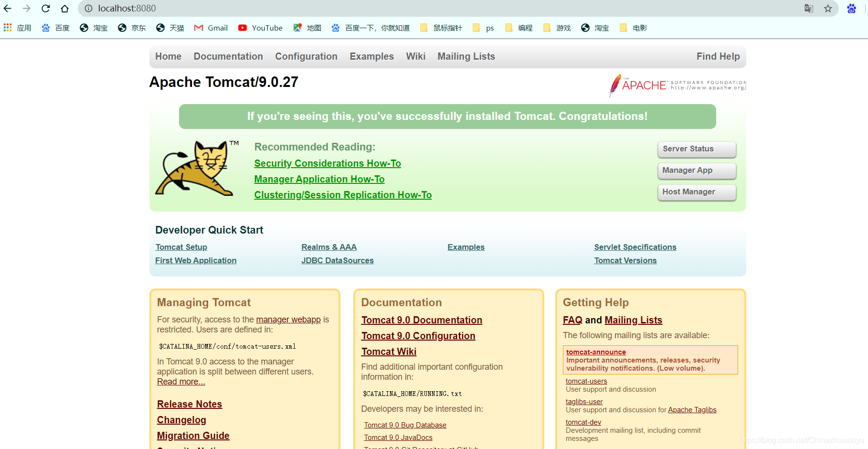The height and width of the screenshot is (449, 868).
Task: Open the manager webapp link
Action: click(x=288, y=320)
